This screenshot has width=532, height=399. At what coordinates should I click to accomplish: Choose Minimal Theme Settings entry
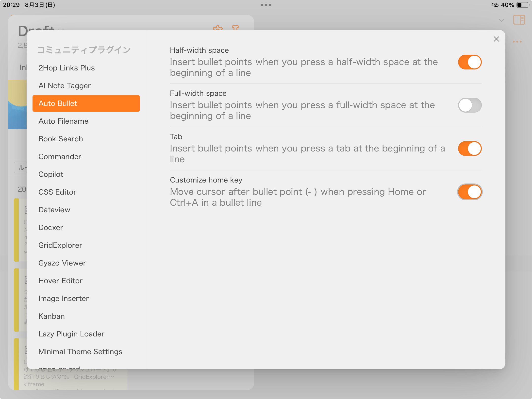pos(80,352)
